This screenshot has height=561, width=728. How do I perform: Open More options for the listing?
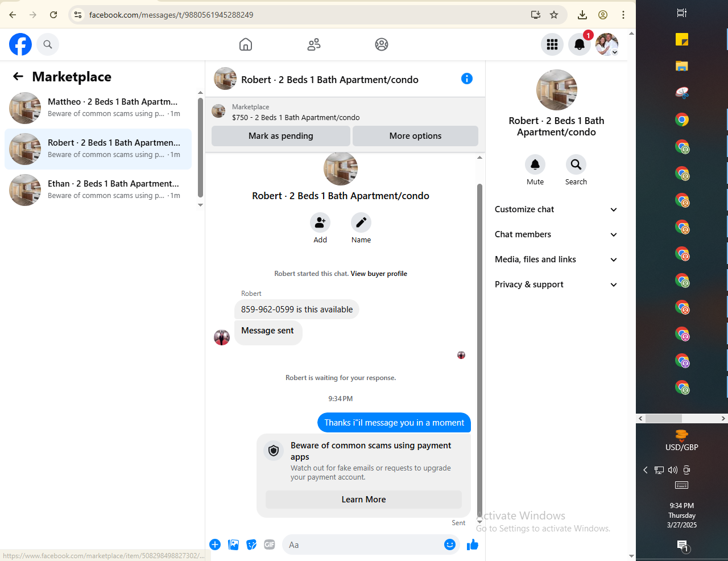tap(415, 136)
